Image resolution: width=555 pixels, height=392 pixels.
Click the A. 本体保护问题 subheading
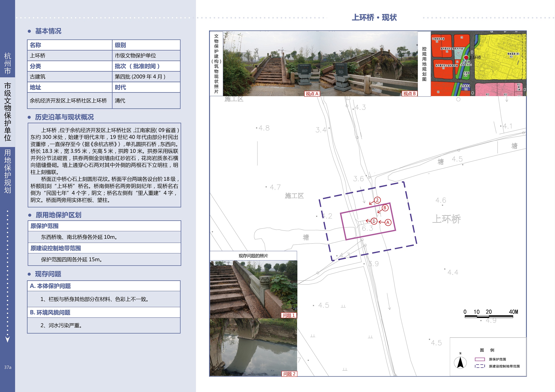tap(50, 286)
